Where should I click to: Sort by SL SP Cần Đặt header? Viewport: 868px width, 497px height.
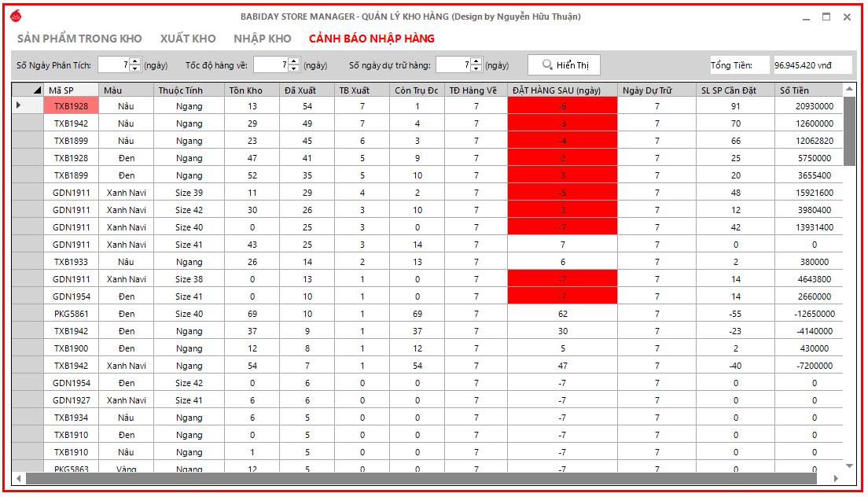click(x=735, y=90)
